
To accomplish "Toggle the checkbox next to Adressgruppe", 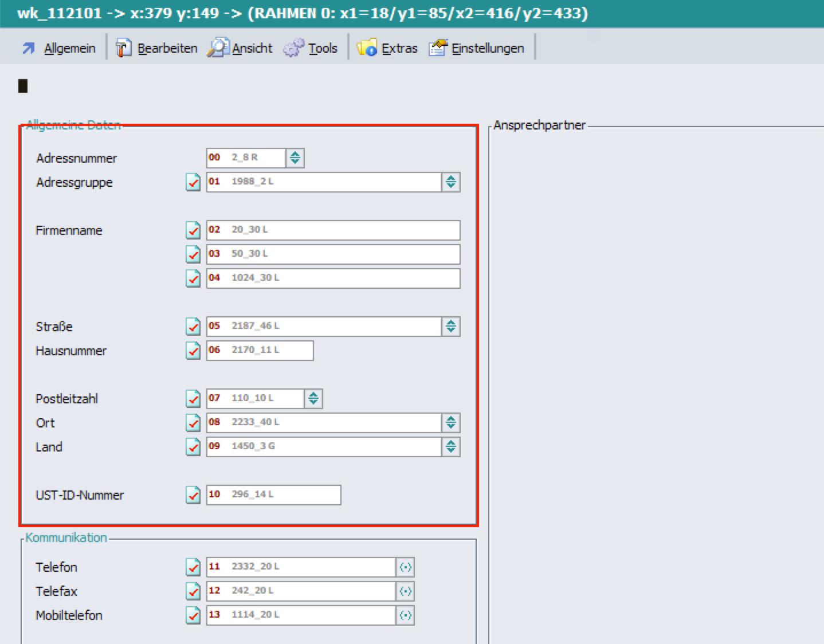I will 193,182.
